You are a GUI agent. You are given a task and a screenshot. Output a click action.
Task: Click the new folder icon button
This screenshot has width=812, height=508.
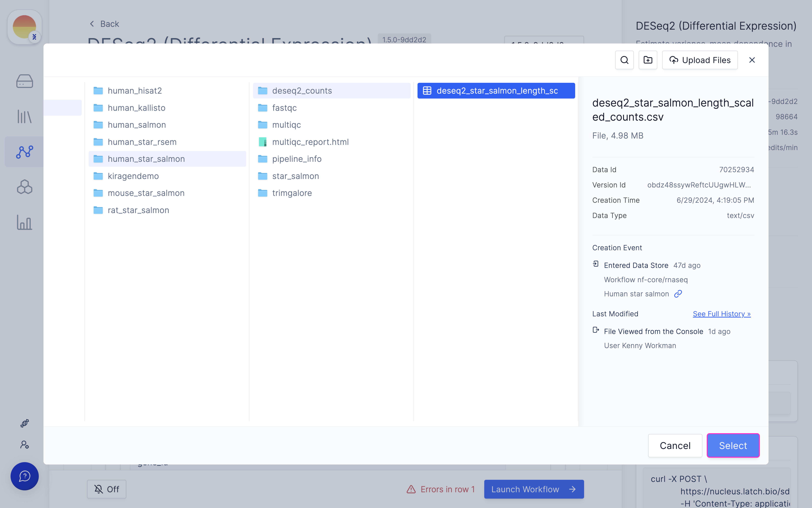pyautogui.click(x=648, y=60)
